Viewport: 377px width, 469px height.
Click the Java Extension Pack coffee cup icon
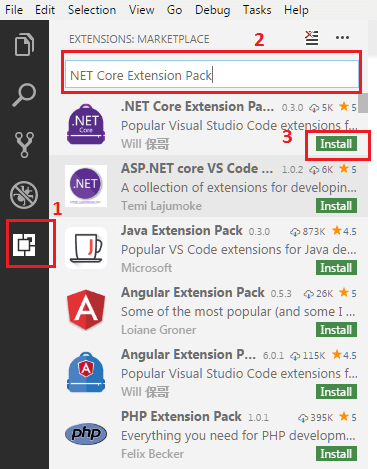point(86,248)
